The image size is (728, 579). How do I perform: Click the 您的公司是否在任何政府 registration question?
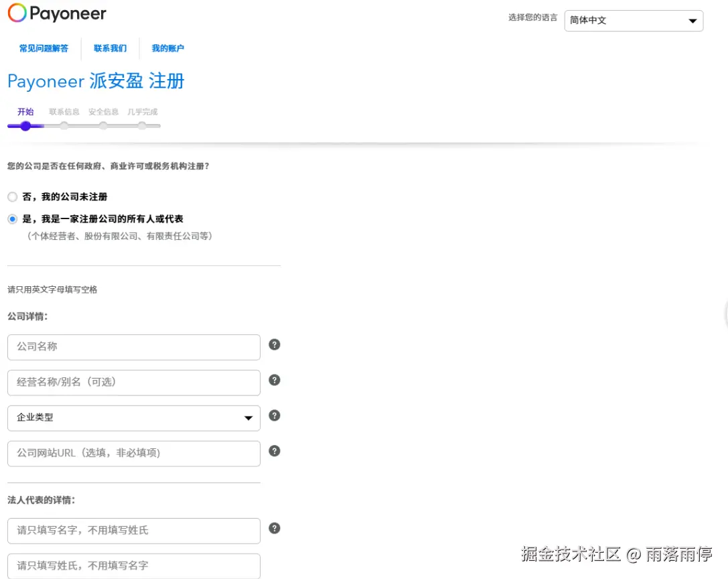pyautogui.click(x=108, y=166)
